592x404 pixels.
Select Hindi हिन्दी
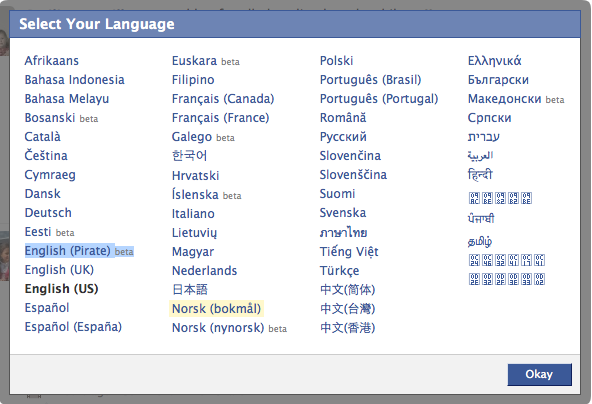(x=480, y=174)
